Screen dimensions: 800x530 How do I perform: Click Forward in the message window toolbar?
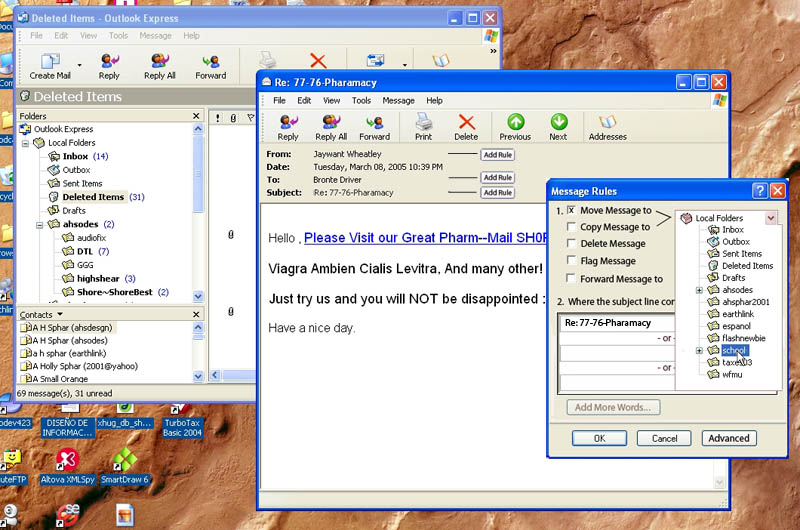[x=374, y=127]
